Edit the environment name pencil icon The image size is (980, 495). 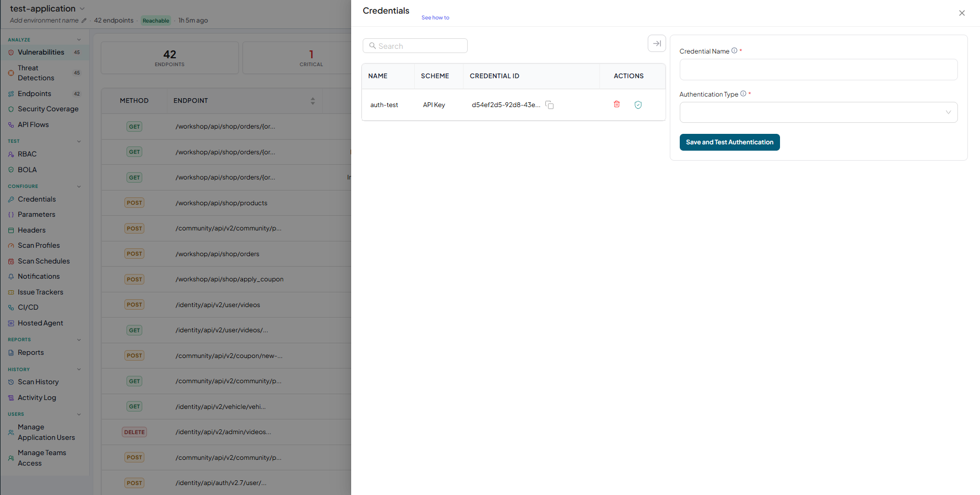84,20
